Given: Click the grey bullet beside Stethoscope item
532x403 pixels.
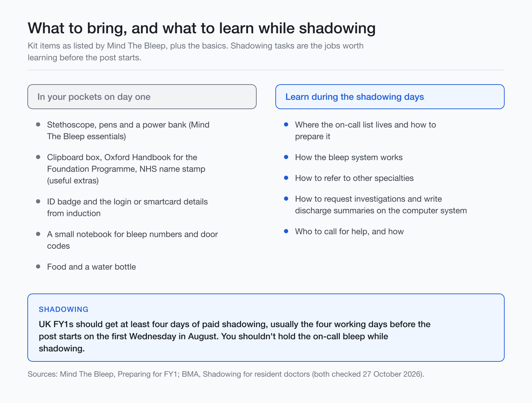Looking at the screenshot, I should tap(38, 124).
